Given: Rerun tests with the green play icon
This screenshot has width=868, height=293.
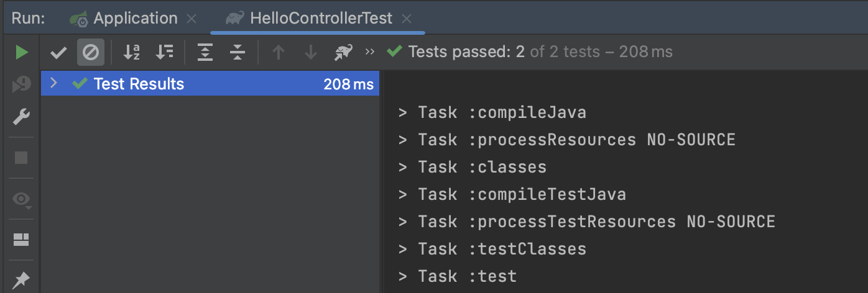Looking at the screenshot, I should pos(22,52).
